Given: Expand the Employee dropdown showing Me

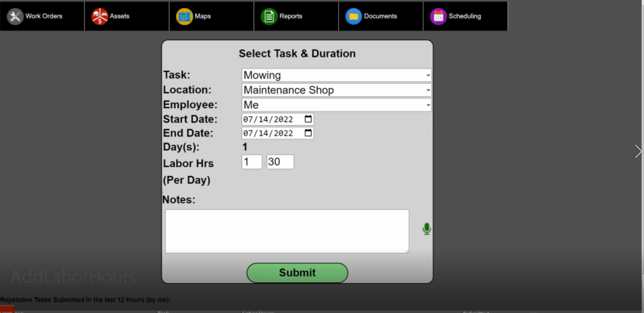Looking at the screenshot, I should click(336, 105).
